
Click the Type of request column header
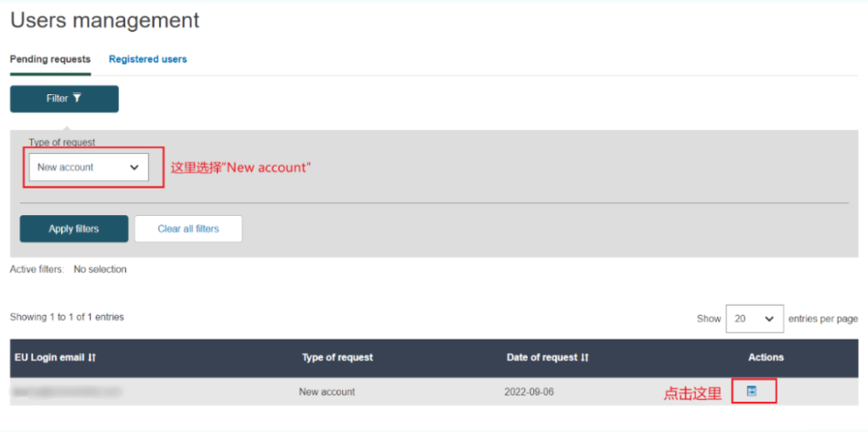pyautogui.click(x=338, y=357)
